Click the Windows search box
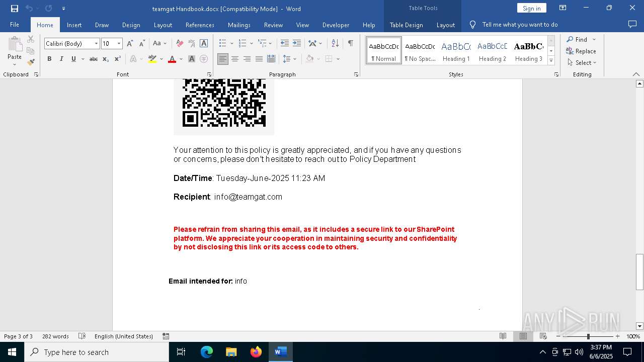 pos(97,352)
